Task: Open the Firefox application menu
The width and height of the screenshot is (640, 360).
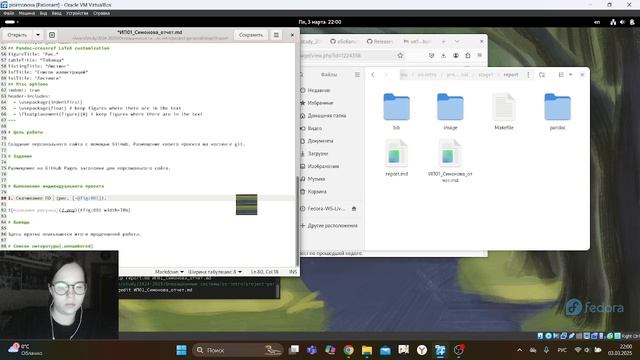Action: point(480,56)
